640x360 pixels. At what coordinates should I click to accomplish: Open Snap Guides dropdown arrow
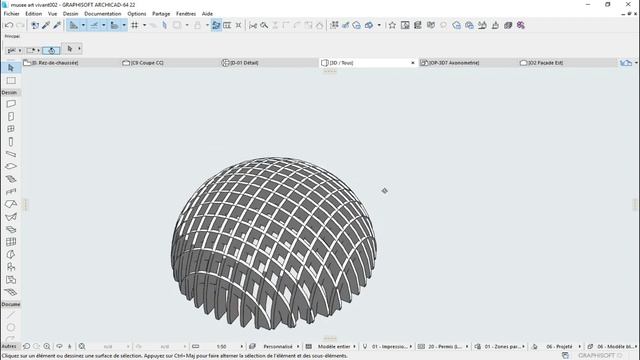pos(104,25)
